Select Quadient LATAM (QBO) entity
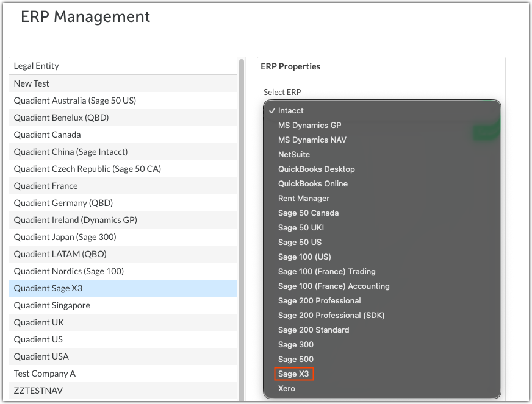Viewport: 532px width, 404px height. coord(123,254)
